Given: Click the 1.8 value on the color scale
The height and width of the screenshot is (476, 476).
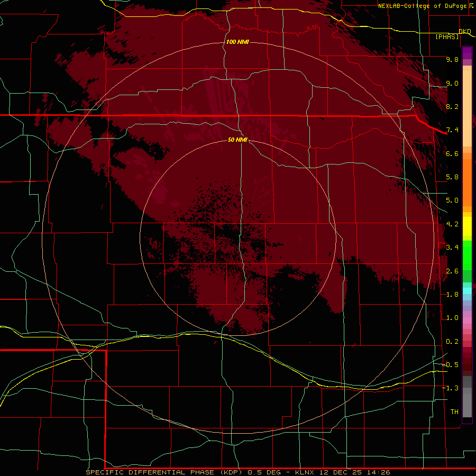Looking at the screenshot, I should [452, 295].
